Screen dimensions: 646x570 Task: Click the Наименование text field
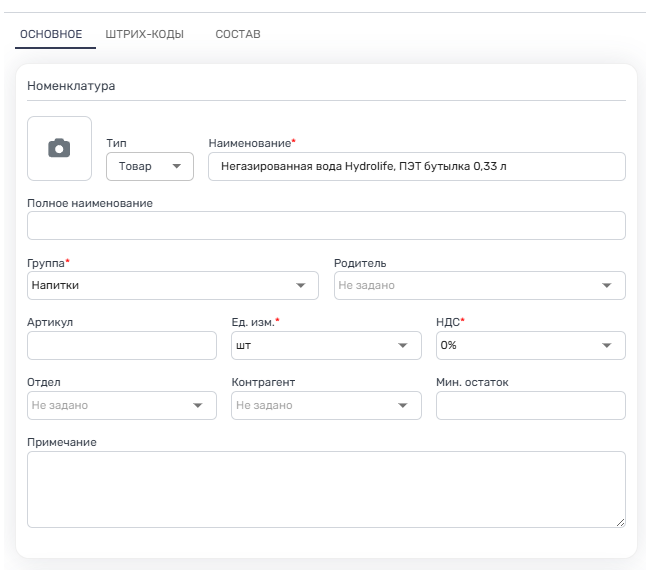pyautogui.click(x=416, y=167)
